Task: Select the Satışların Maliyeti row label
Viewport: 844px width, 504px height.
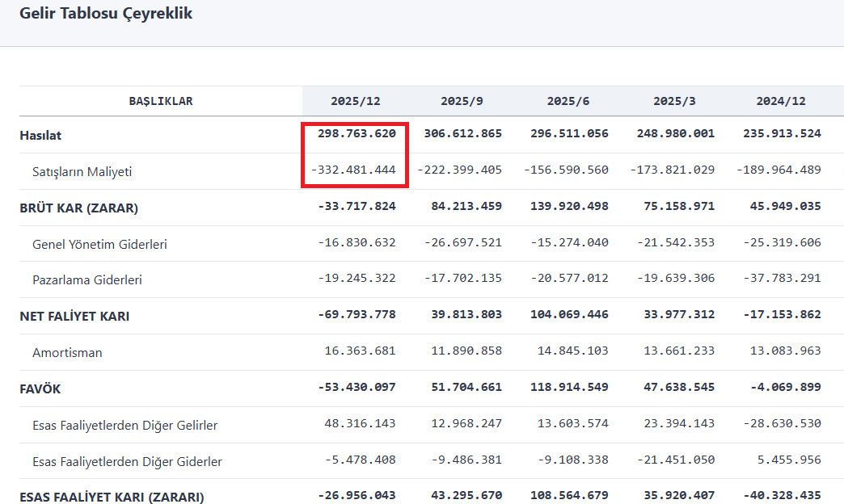Action: [82, 171]
